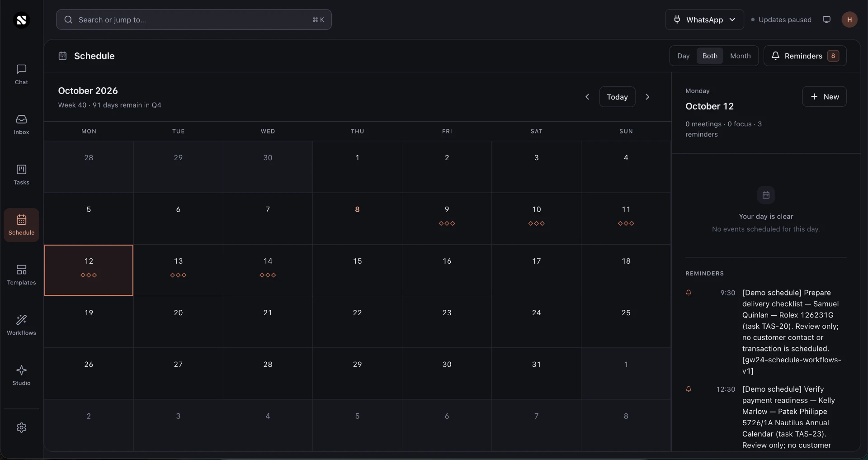Select October 16 in the calendar
Viewport: 868px width, 460px height.
447,270
